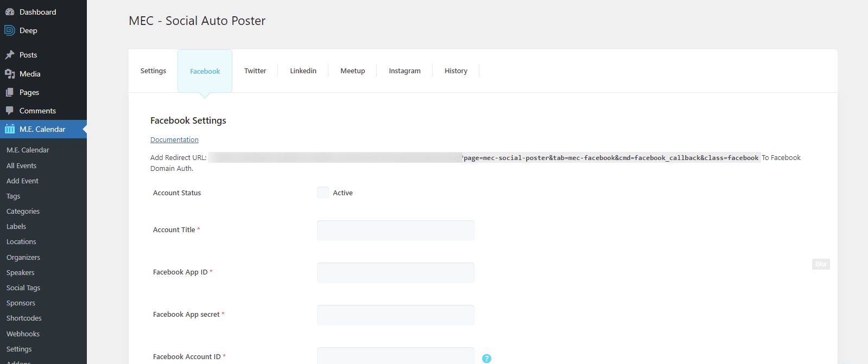Click the Media icon in the sidebar

(x=10, y=74)
